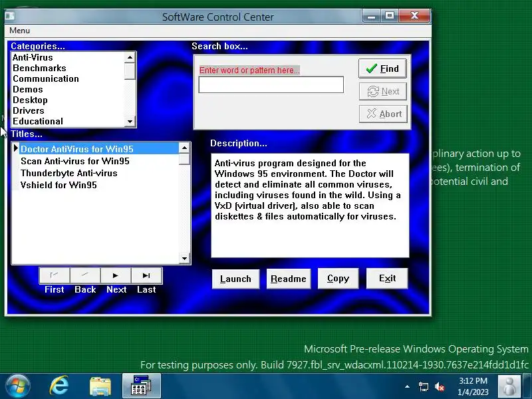The image size is (532, 399).
Task: Click Titles list scroll up arrow
Action: coord(184,148)
